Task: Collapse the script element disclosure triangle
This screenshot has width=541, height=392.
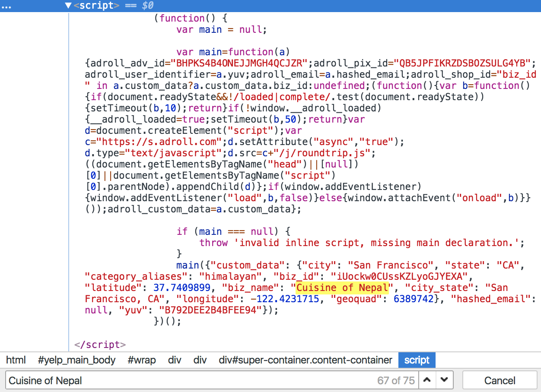Action: point(68,6)
